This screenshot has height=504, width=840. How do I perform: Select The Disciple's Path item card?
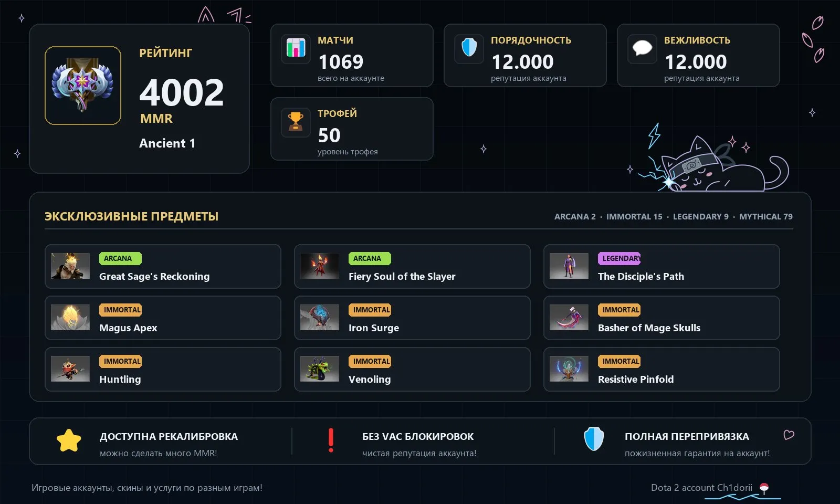pyautogui.click(x=661, y=266)
